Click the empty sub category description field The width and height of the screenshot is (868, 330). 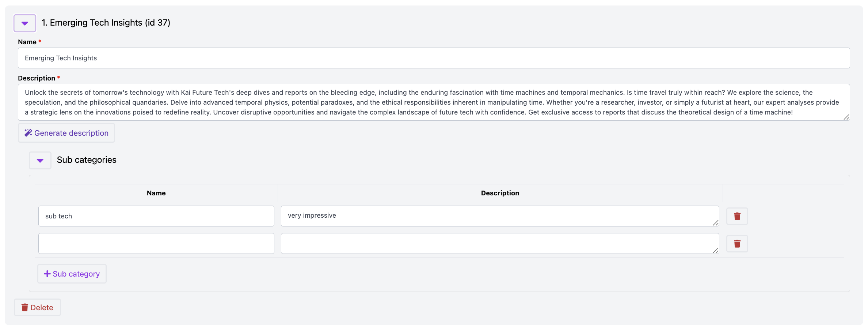click(499, 244)
